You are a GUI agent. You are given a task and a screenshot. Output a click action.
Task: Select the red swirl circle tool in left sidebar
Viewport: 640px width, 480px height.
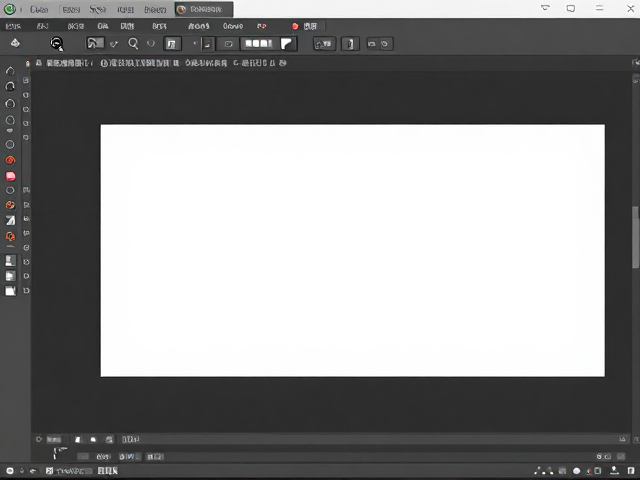coord(10,160)
